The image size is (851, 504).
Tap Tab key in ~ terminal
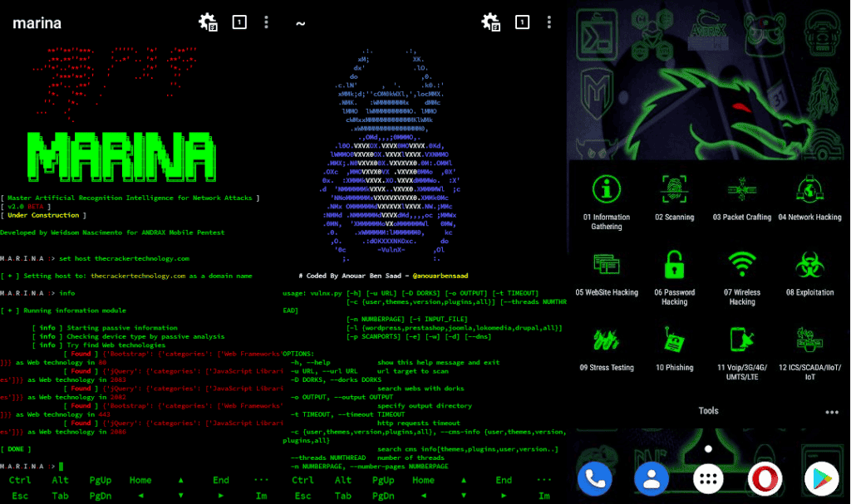click(x=343, y=496)
